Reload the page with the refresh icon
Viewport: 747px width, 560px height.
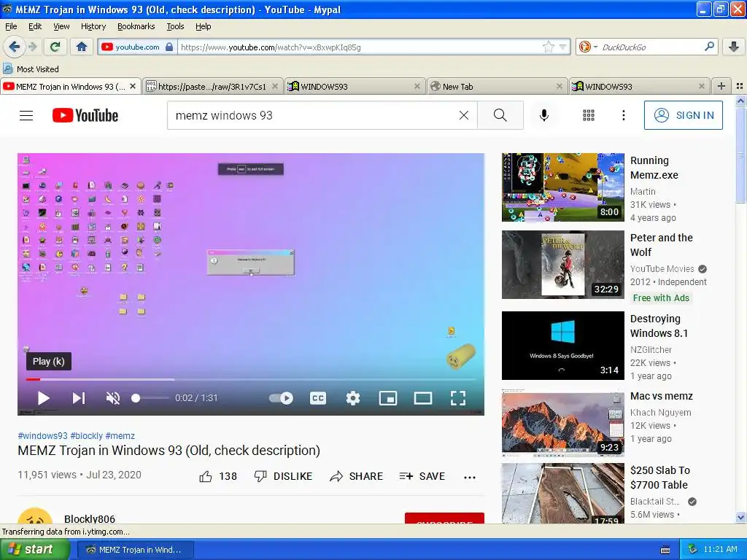pyautogui.click(x=55, y=47)
